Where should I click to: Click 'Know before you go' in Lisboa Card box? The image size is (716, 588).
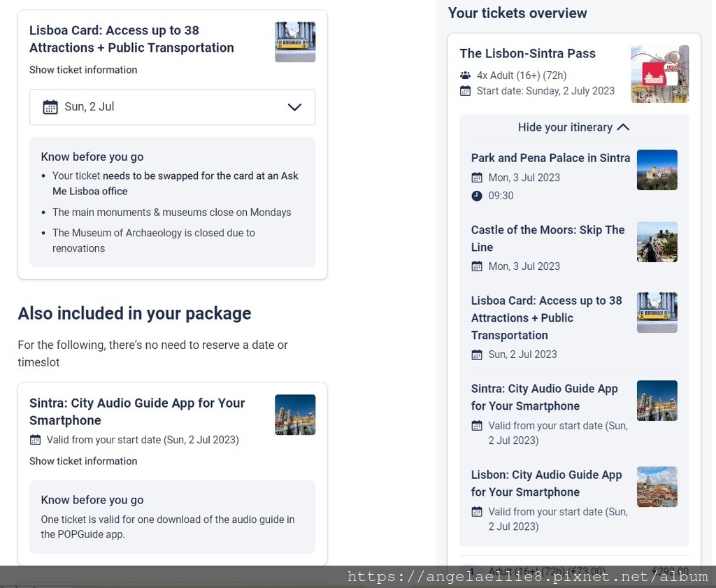pyautogui.click(x=92, y=157)
